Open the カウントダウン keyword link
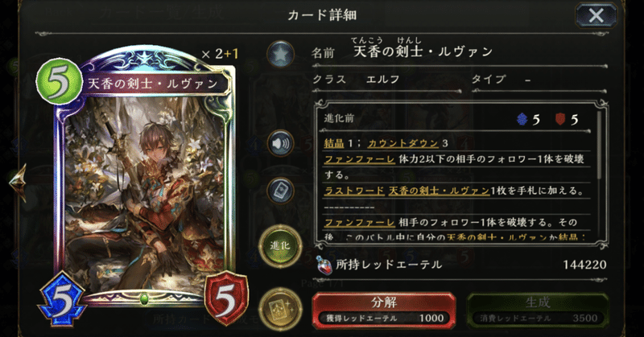 click(x=403, y=143)
